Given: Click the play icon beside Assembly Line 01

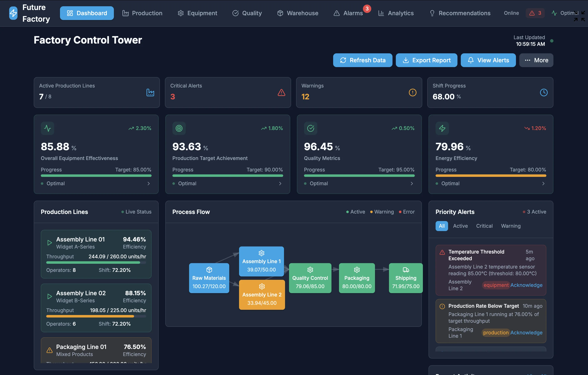Looking at the screenshot, I should 50,242.
